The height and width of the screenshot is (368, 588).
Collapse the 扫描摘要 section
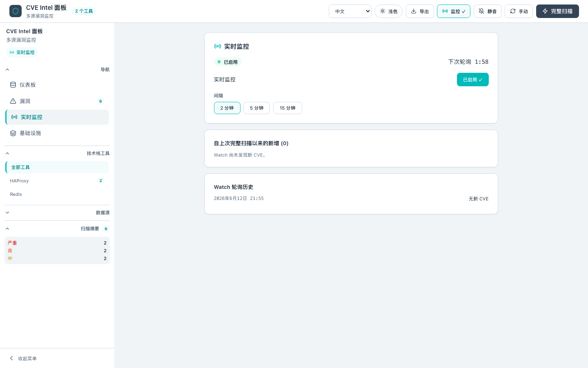click(x=57, y=229)
